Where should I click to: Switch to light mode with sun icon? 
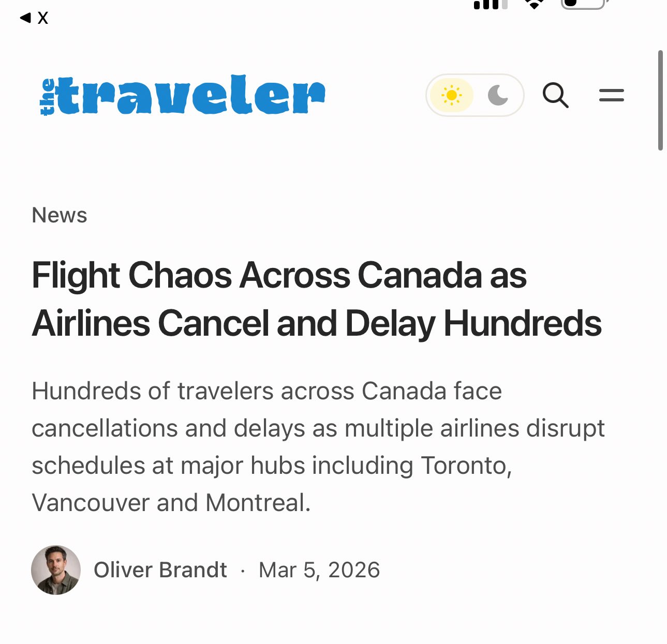451,95
